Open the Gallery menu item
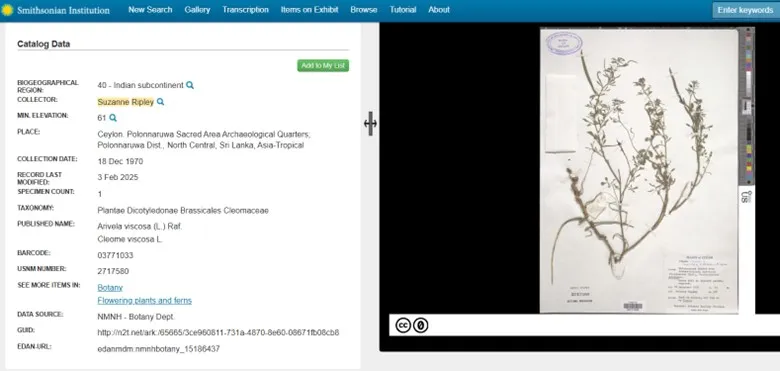Viewport: 780px width, 371px height. 197,9
